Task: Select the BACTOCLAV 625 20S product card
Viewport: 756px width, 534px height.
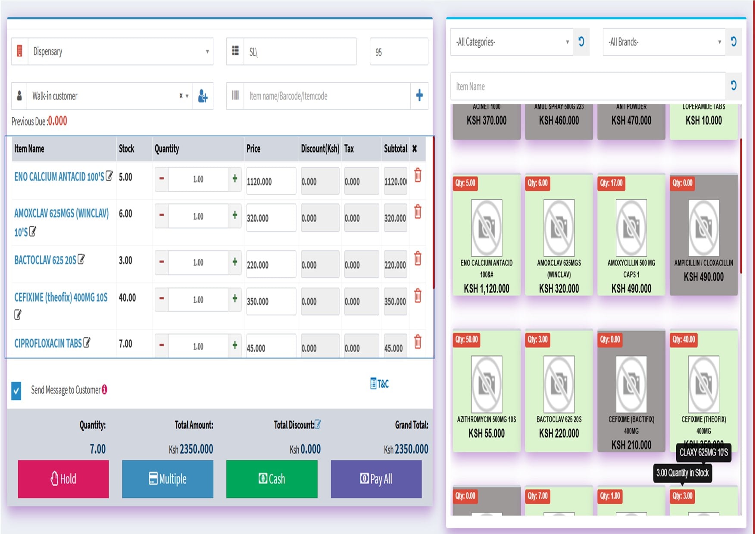Action: 559,391
